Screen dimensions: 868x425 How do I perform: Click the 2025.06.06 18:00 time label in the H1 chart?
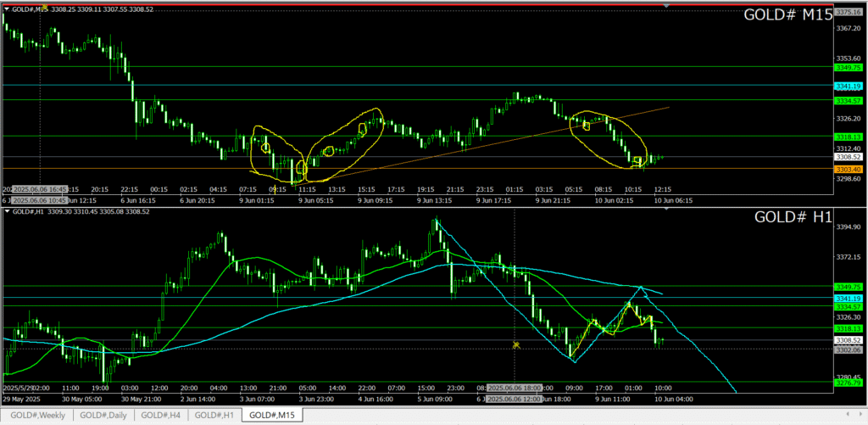pyautogui.click(x=515, y=388)
